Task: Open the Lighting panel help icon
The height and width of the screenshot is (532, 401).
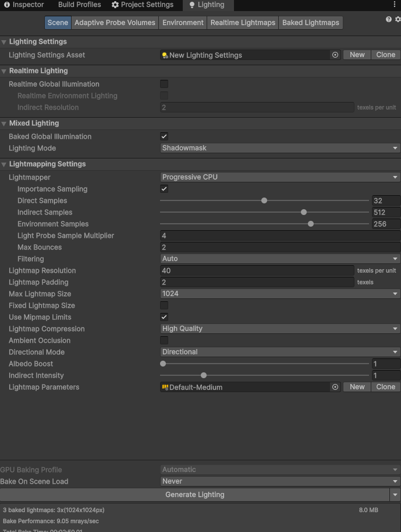Action: point(388,19)
